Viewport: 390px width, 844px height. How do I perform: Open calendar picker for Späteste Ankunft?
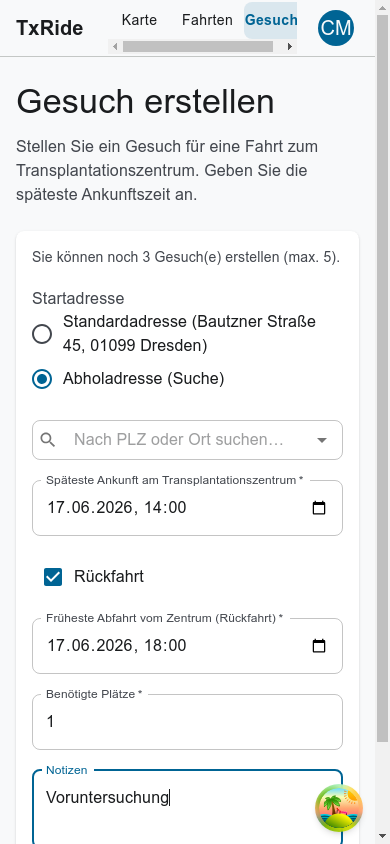coord(319,508)
